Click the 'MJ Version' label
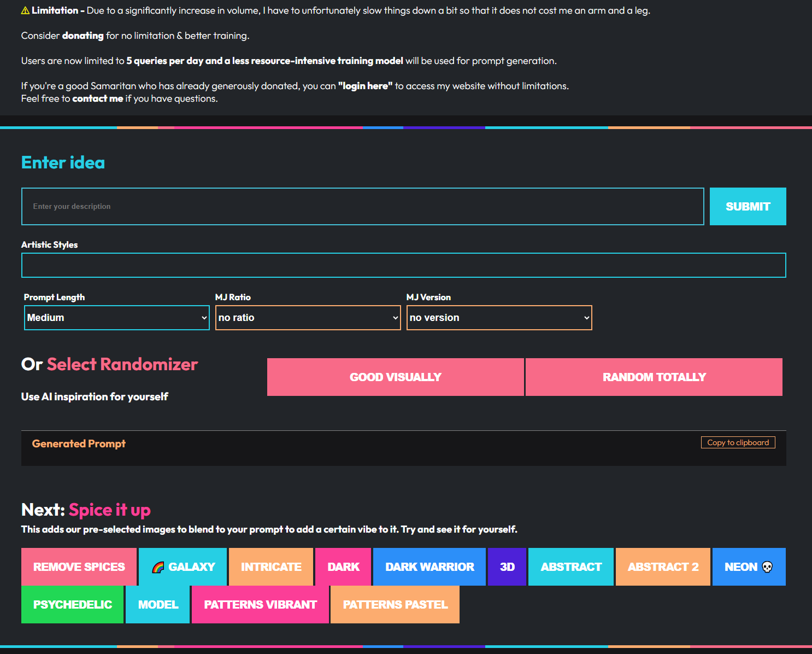 tap(428, 297)
